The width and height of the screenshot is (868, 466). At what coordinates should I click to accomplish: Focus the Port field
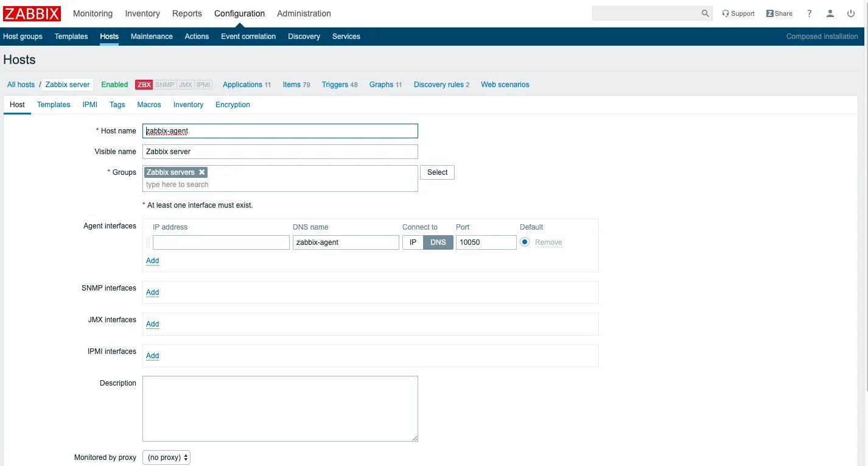click(x=486, y=242)
